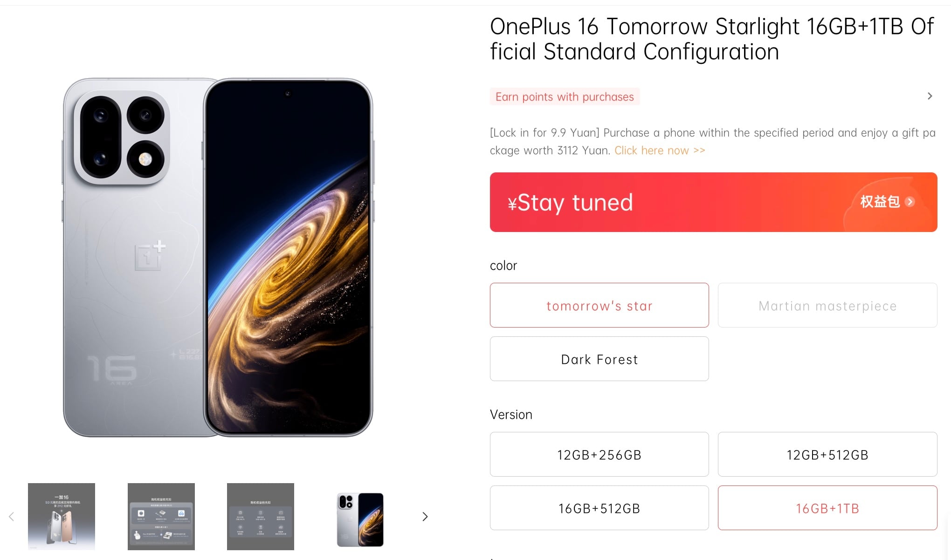Expand the Earn points with purchases chevron
Viewport: 951px width, 560px height.
point(930,96)
